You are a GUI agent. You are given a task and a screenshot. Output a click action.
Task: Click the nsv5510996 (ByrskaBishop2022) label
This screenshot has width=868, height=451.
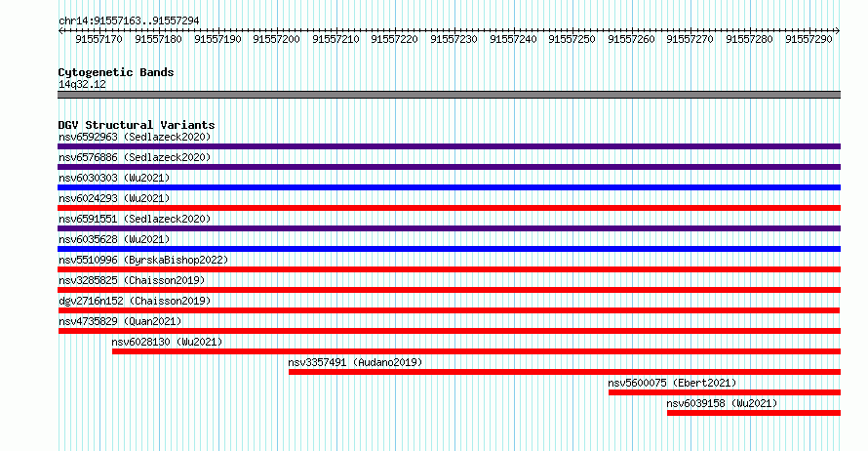[x=143, y=260]
